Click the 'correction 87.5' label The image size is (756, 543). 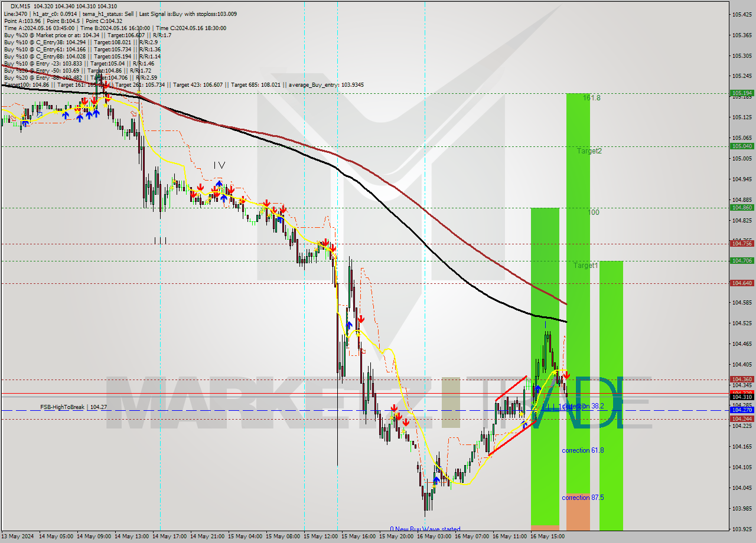coord(582,498)
